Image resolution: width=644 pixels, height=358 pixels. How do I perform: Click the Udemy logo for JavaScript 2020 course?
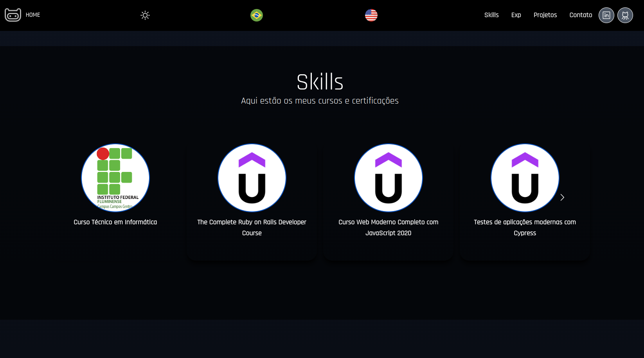[x=389, y=178]
